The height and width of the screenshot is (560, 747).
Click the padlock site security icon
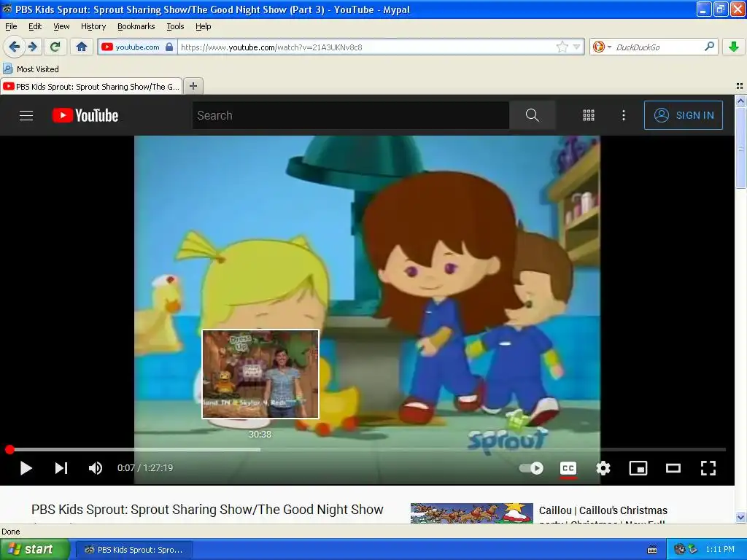(169, 47)
